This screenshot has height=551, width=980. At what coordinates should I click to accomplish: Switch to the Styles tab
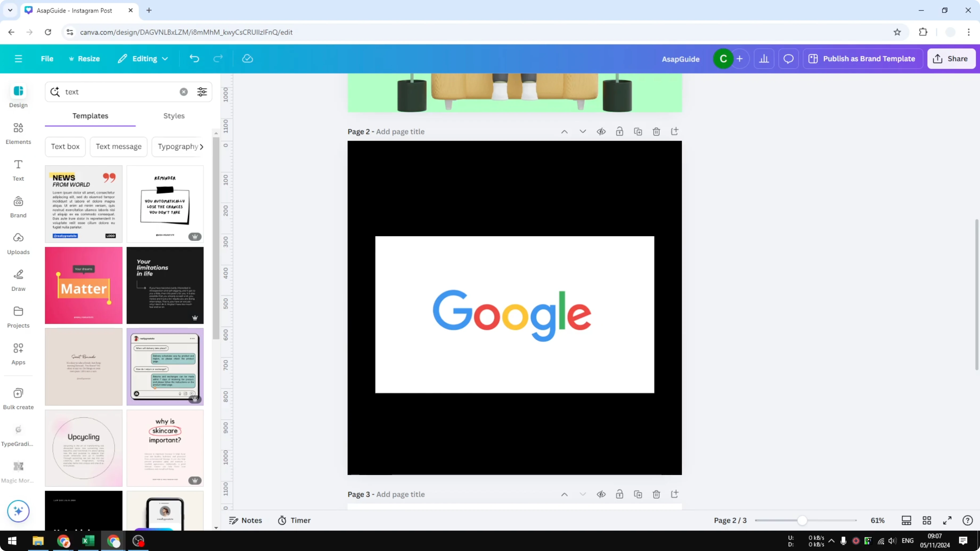coord(174,116)
